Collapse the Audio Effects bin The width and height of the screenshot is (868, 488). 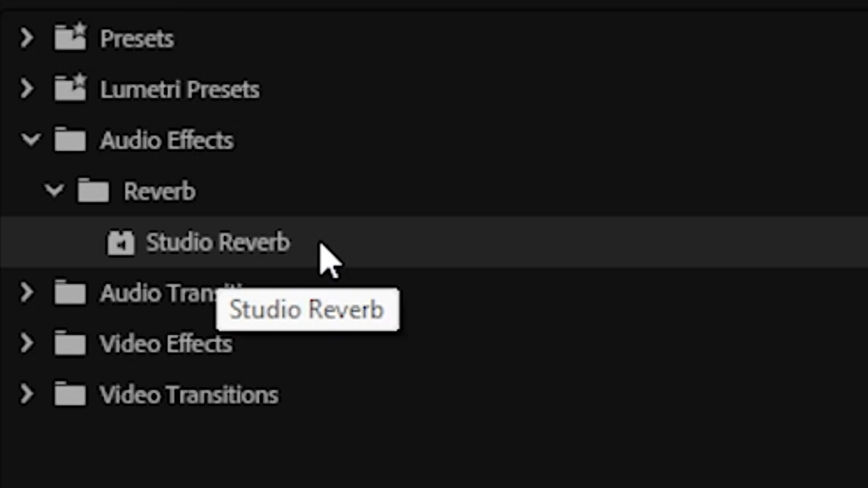(31, 140)
